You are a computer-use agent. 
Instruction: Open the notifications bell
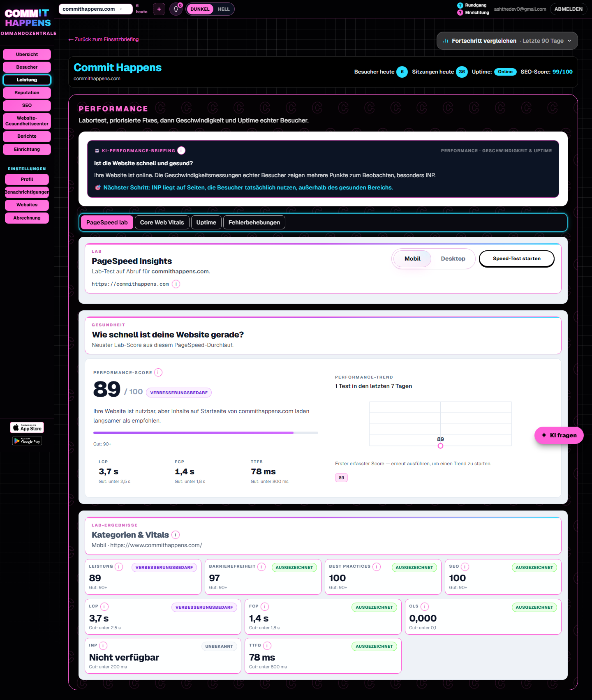tap(176, 9)
